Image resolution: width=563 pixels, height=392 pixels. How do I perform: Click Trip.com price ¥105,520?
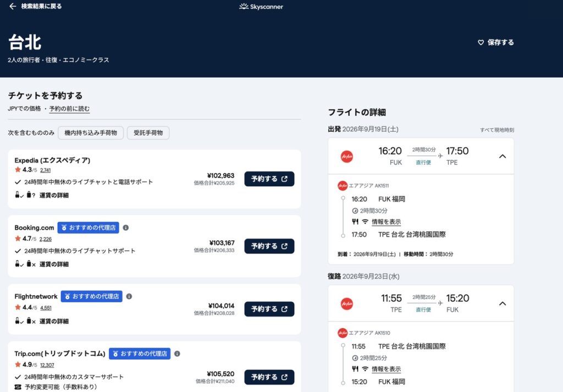click(220, 374)
